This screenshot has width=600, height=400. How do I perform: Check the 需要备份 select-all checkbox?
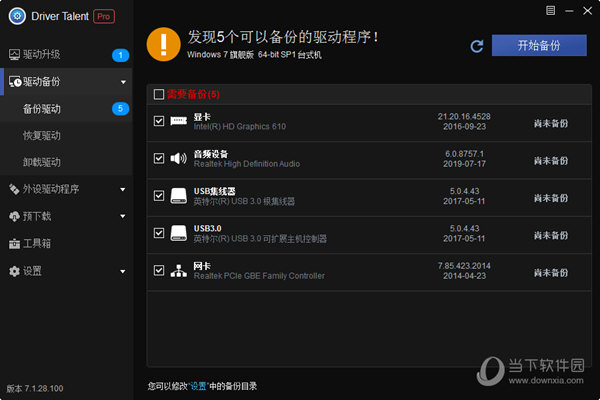(159, 94)
